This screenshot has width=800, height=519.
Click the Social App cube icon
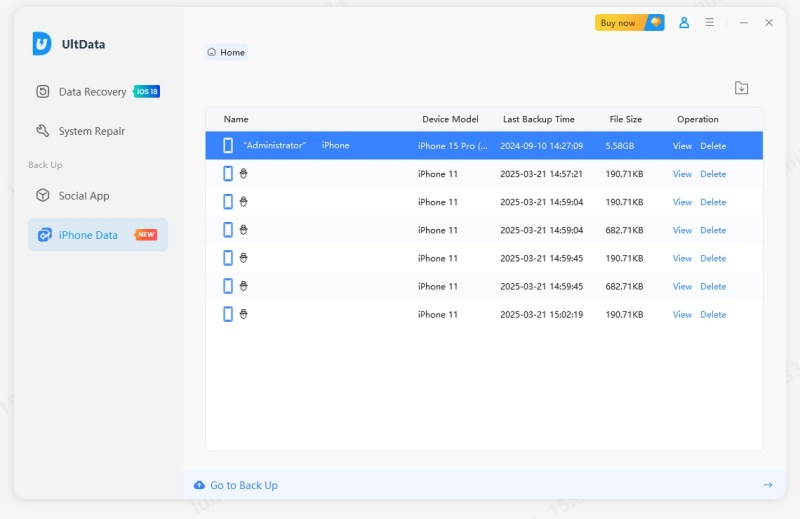[x=43, y=195]
